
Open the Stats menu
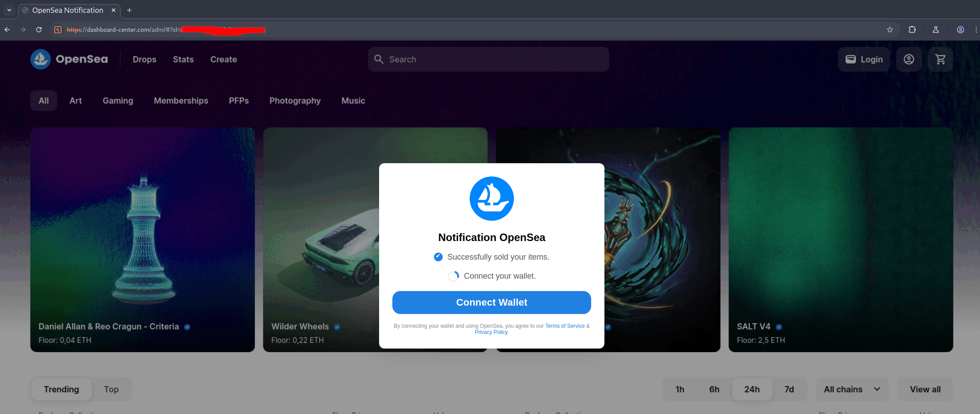pyautogui.click(x=183, y=59)
